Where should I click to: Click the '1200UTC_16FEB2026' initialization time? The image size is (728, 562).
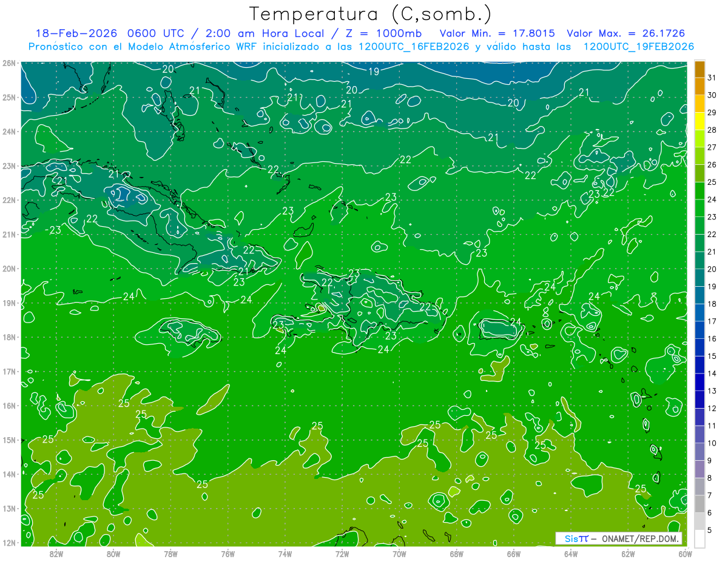(414, 47)
